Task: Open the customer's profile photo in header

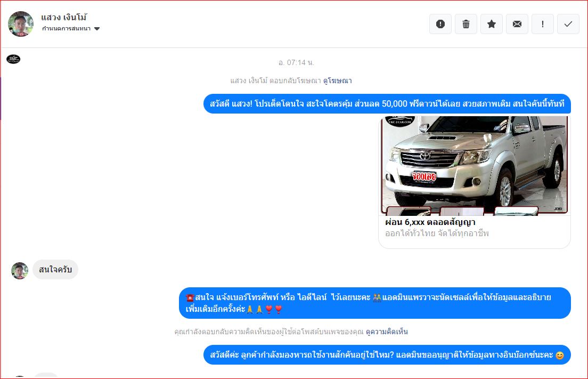Action: [21, 24]
